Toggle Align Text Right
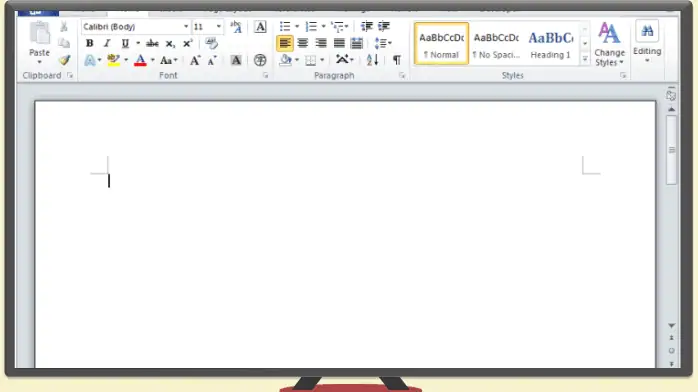 (321, 43)
